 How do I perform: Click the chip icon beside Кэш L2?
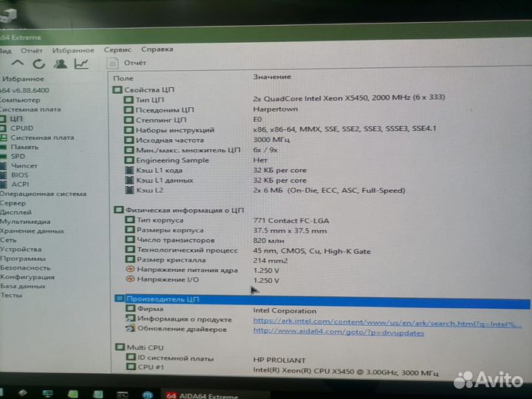tap(129, 190)
